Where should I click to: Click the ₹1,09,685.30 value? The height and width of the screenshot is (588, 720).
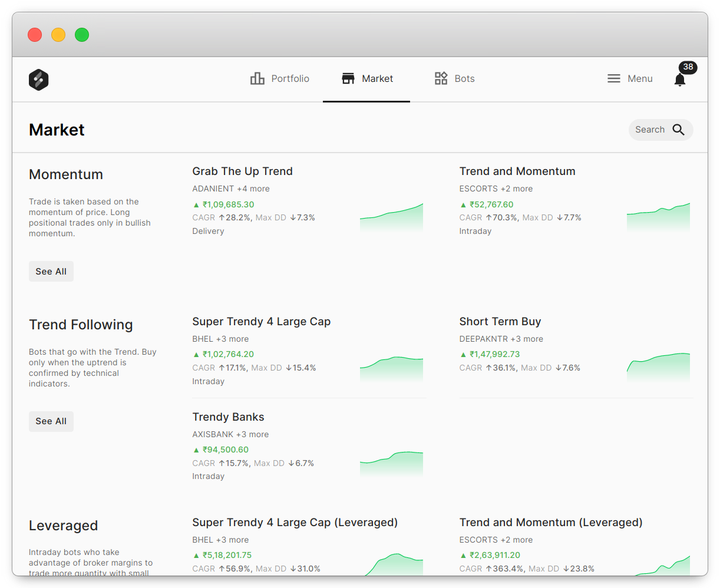[x=229, y=204]
